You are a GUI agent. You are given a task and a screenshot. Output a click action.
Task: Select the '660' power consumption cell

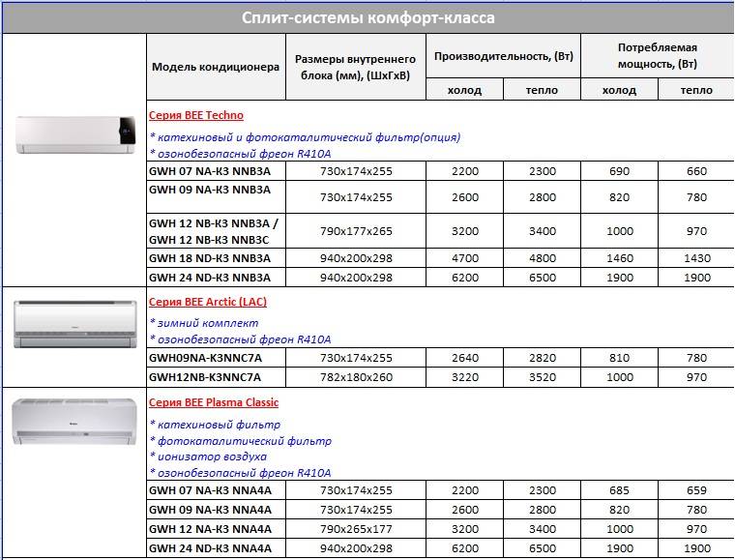pyautogui.click(x=696, y=171)
